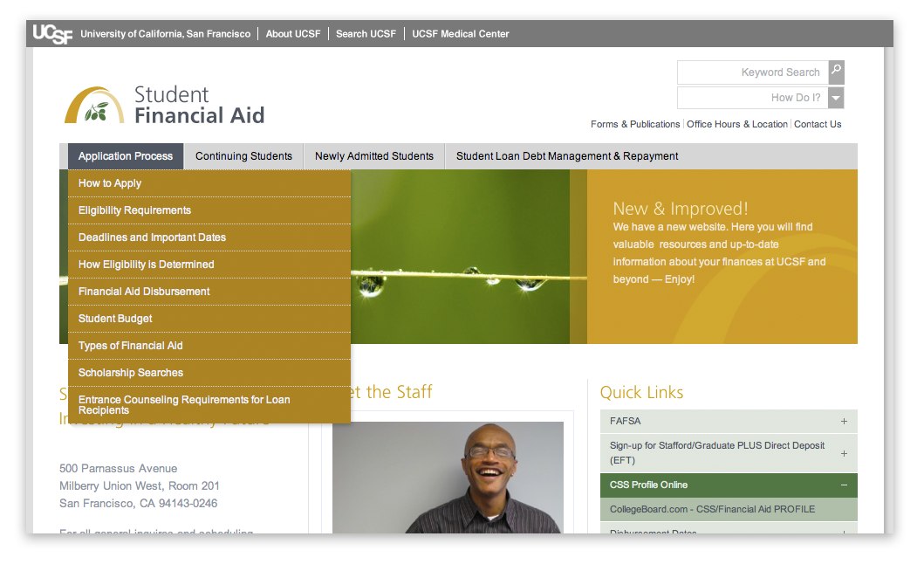Click the smiling staff member photo

pos(448,478)
